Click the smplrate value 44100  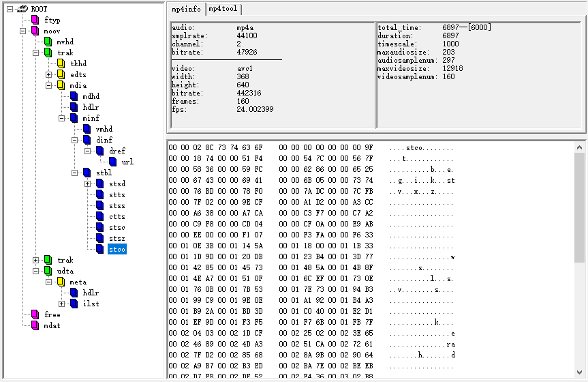247,35
